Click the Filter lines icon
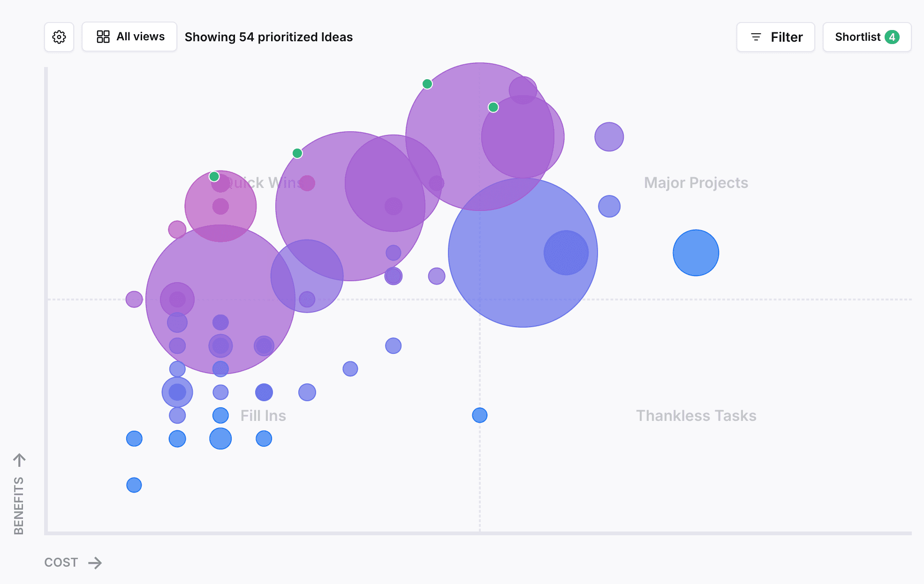Viewport: 924px width, 584px height. coord(756,37)
